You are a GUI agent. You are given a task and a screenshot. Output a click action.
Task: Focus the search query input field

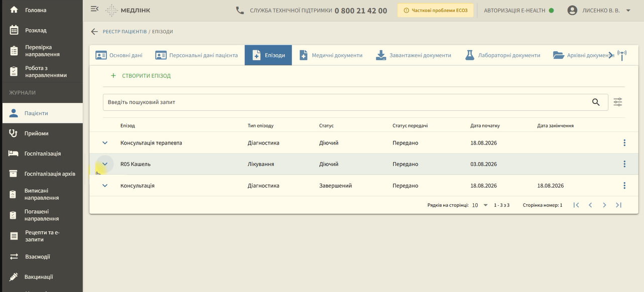(x=346, y=102)
